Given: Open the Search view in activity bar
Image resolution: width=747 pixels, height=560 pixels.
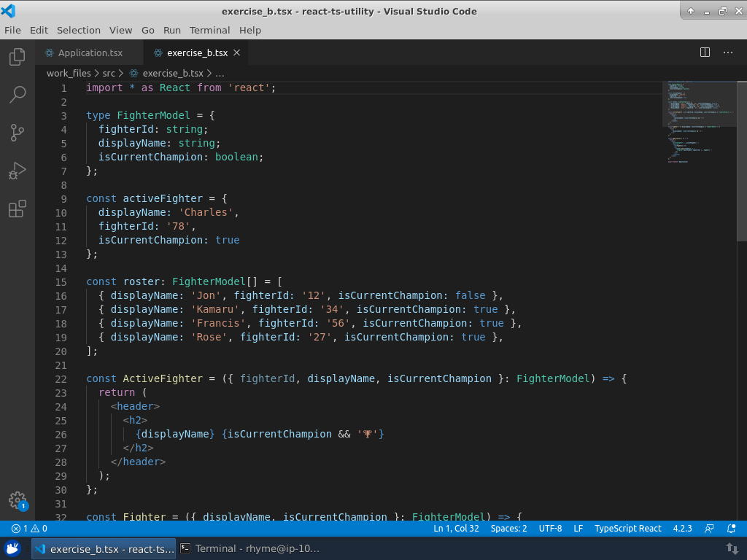Looking at the screenshot, I should [18, 94].
